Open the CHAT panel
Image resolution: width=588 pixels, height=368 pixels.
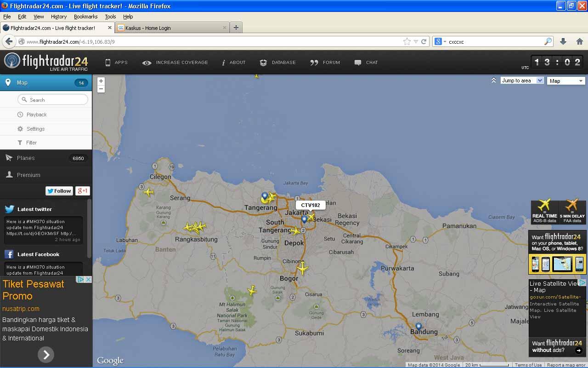point(366,63)
